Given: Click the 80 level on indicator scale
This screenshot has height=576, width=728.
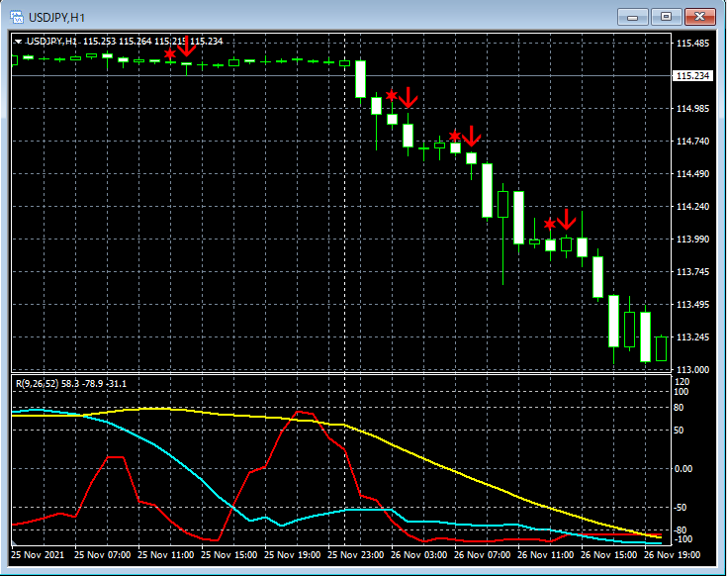Looking at the screenshot, I should coord(679,408).
